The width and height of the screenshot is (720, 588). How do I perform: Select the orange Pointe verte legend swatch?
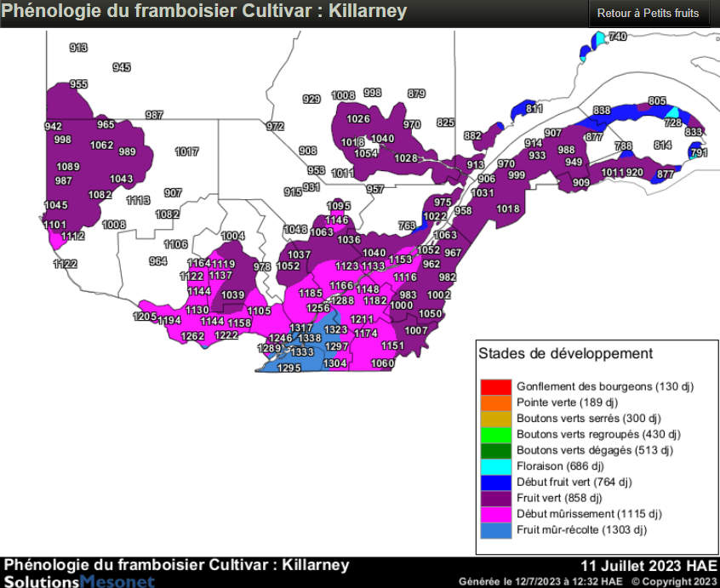coord(495,402)
